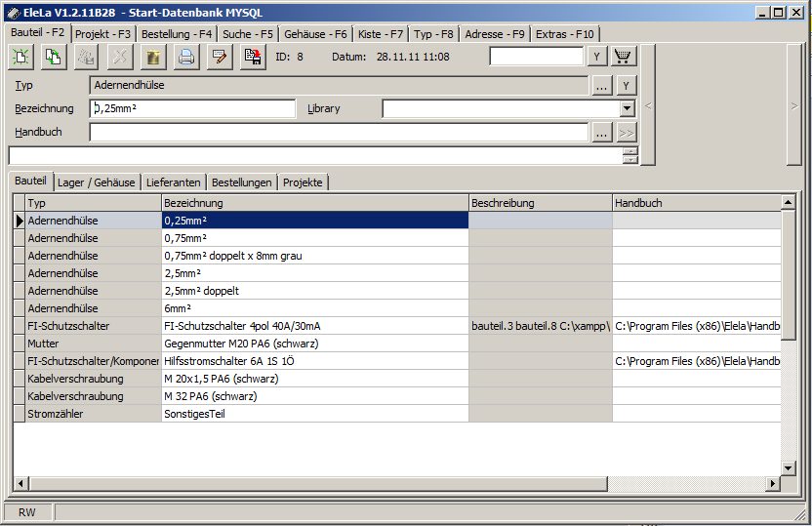Select the FI-Schutzschalter 4pol 40A/30mA row
Viewport: 812px width, 526px height.
tap(314, 326)
